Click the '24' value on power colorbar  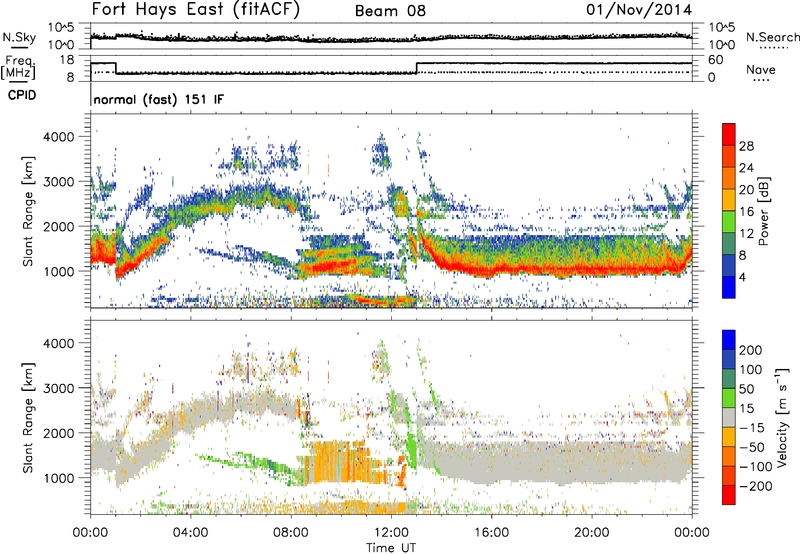click(x=746, y=168)
